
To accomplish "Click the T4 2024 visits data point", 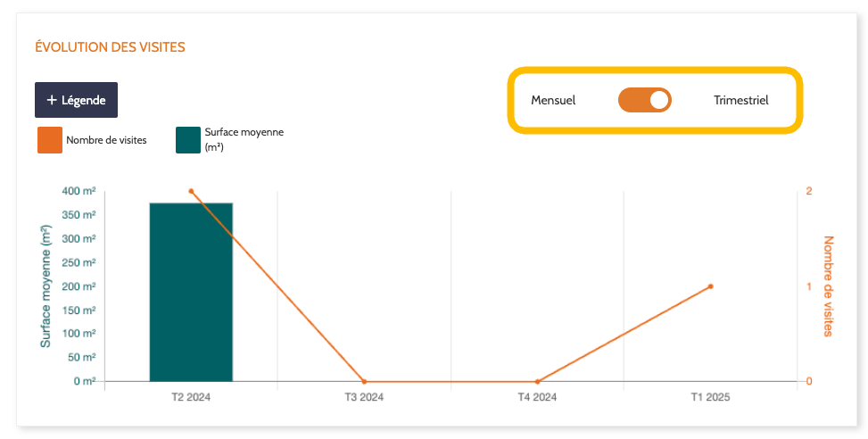I will tap(537, 382).
